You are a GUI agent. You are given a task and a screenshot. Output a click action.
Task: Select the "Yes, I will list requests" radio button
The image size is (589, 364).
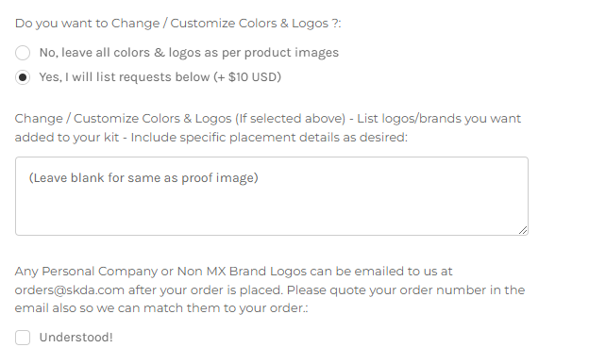23,77
